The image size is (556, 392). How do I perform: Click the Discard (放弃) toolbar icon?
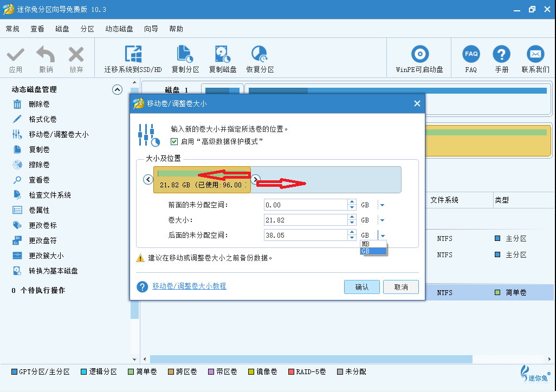[x=76, y=59]
